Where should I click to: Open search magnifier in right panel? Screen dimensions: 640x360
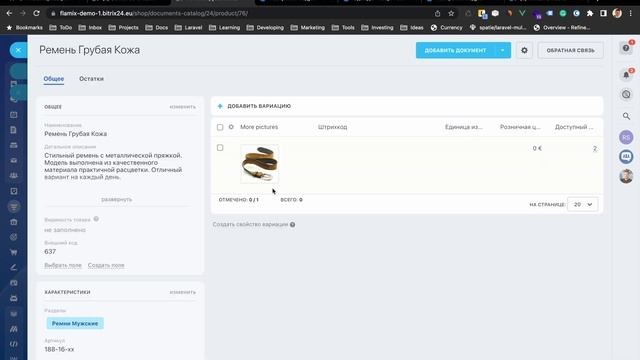click(626, 116)
